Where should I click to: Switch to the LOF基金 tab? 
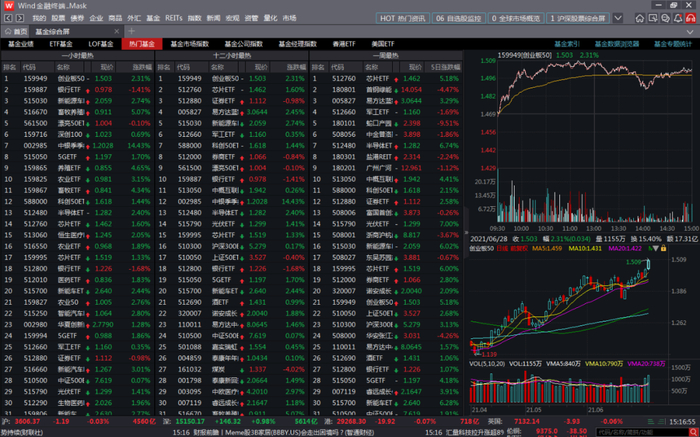(x=101, y=44)
